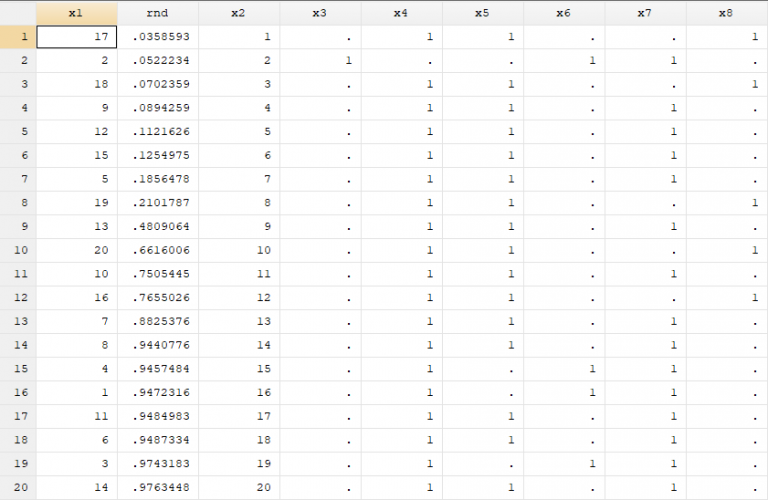Select row number 10 header

[x=18, y=250]
